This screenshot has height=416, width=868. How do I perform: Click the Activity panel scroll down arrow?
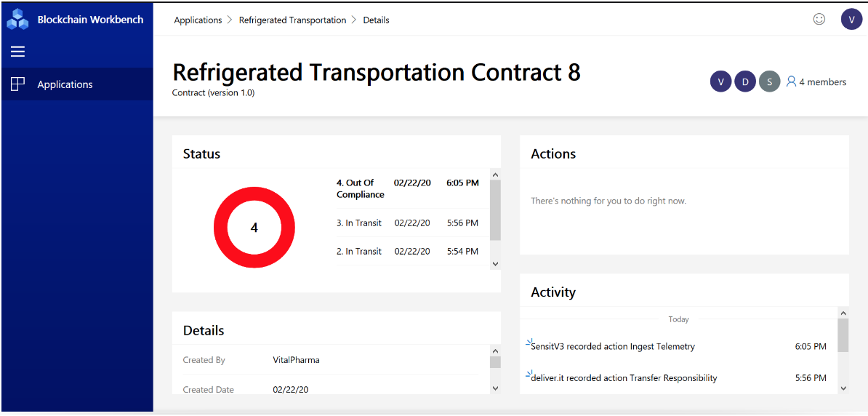[x=843, y=388]
